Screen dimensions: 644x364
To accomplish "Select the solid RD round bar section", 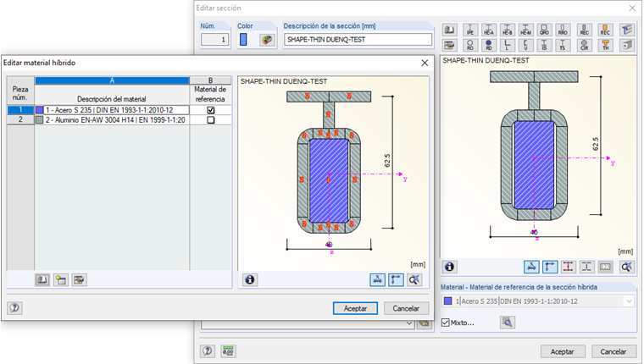I will pyautogui.click(x=489, y=45).
